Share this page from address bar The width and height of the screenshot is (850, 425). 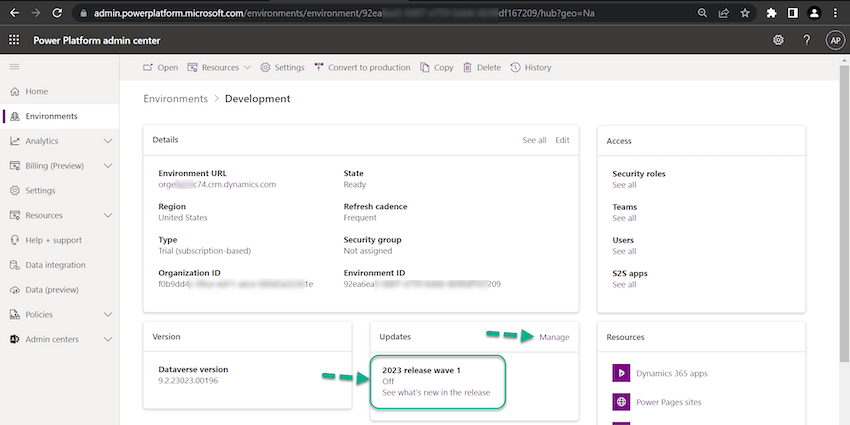(724, 13)
